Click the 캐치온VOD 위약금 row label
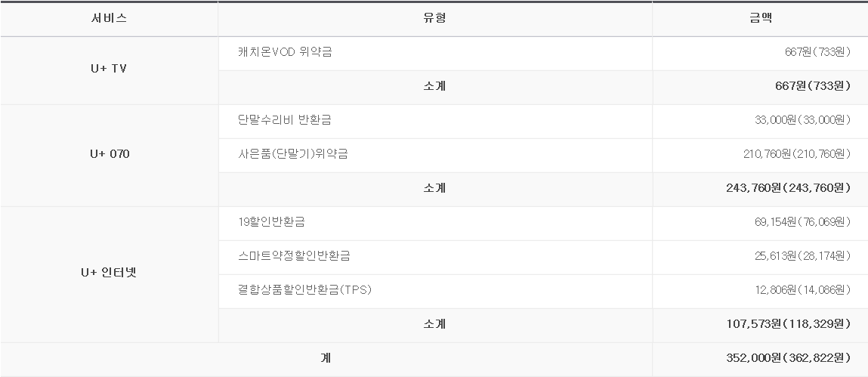Screen dimensions: 868x377 tap(285, 52)
